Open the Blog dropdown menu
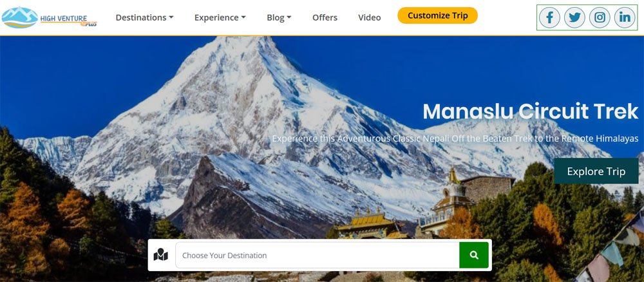This screenshot has height=282, width=644. point(279,17)
